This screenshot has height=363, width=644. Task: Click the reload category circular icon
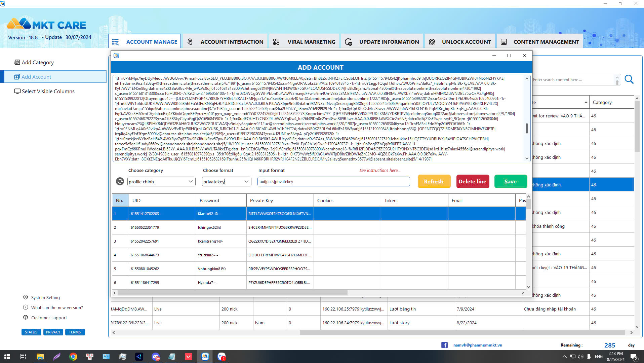pyautogui.click(x=120, y=181)
